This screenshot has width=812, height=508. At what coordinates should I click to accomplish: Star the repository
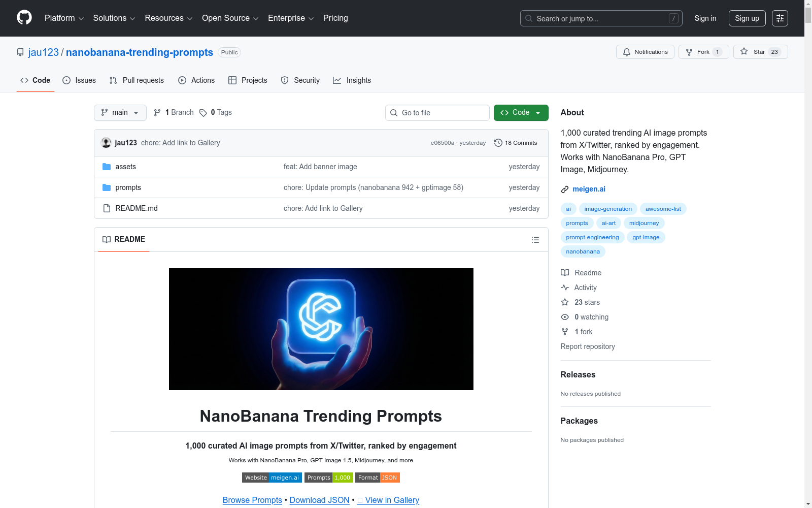click(x=760, y=52)
